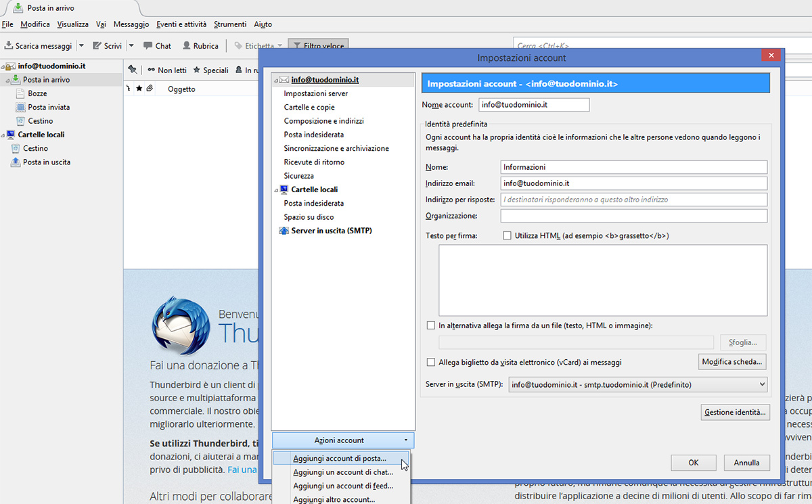Click the Server in uscita (SMTP) icon

tap(284, 231)
